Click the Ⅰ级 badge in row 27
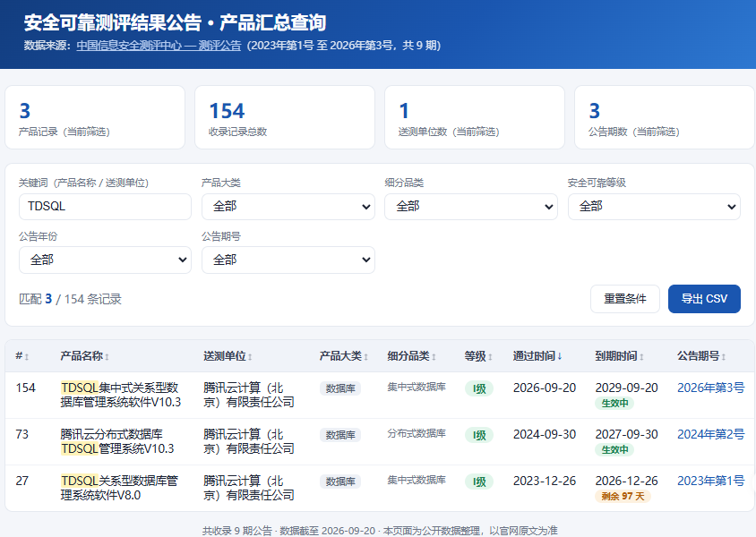This screenshot has width=756, height=537. [478, 482]
